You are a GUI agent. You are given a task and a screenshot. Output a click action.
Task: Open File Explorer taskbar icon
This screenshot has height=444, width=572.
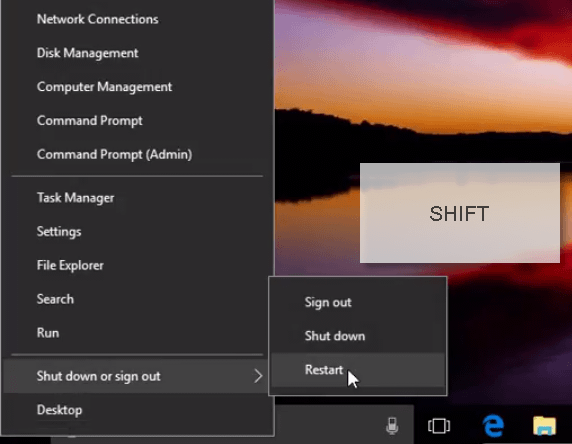coord(544,426)
